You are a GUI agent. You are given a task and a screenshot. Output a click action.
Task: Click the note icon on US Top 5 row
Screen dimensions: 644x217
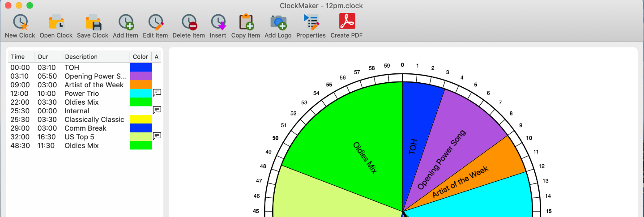(157, 136)
